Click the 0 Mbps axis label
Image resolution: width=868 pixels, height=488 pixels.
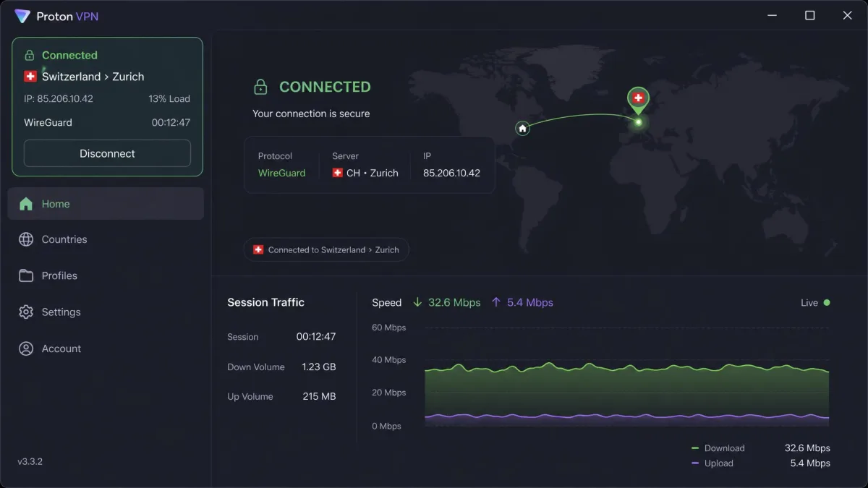click(x=386, y=426)
